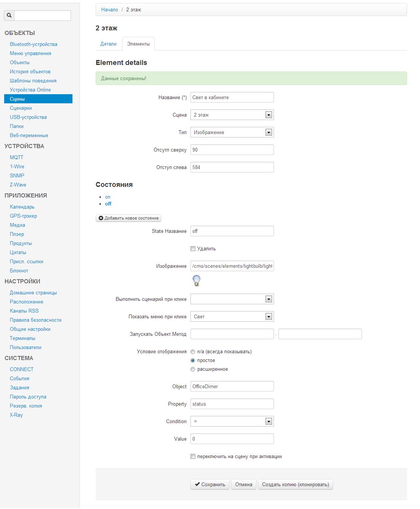Tick the Удалить checkbox

pyautogui.click(x=193, y=249)
